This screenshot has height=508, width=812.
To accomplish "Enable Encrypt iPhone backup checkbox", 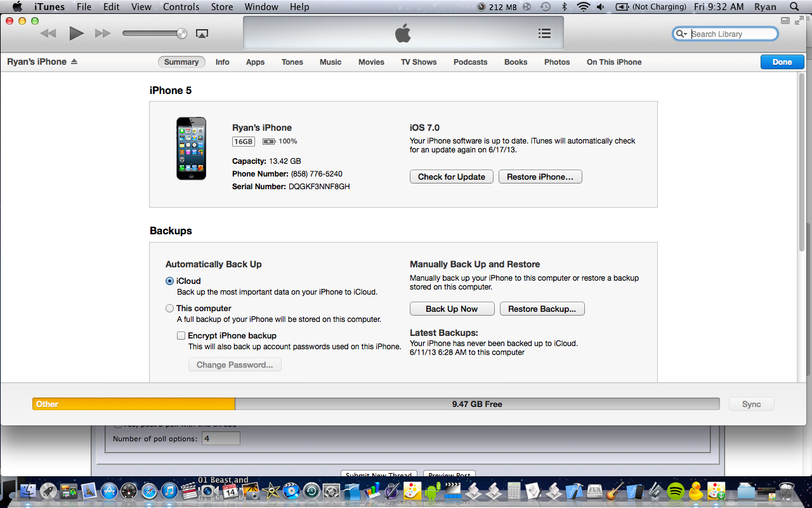I will point(181,336).
